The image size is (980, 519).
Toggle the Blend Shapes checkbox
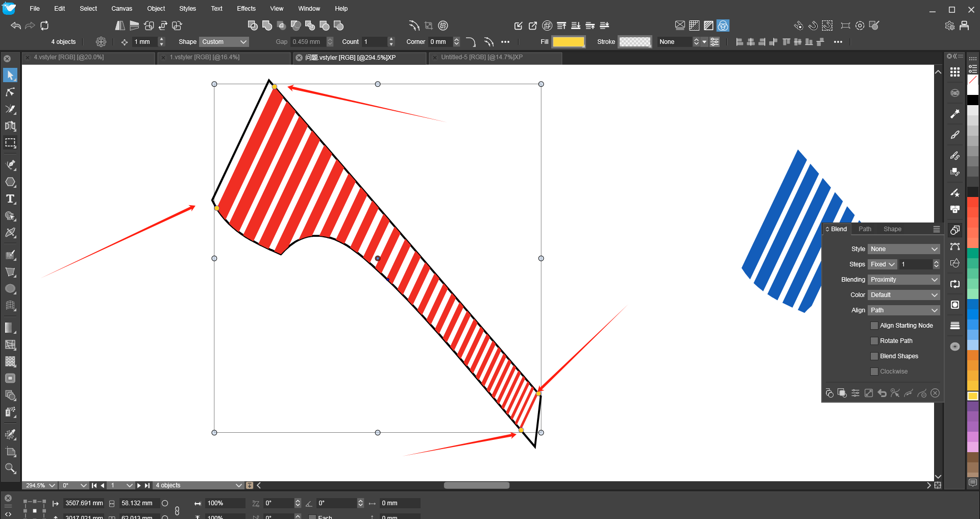tap(874, 356)
